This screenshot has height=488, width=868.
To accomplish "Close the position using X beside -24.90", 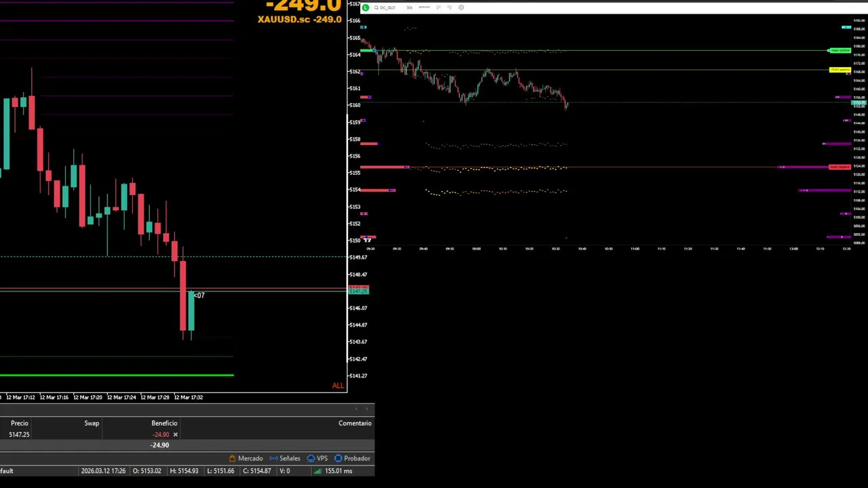I will click(x=175, y=434).
